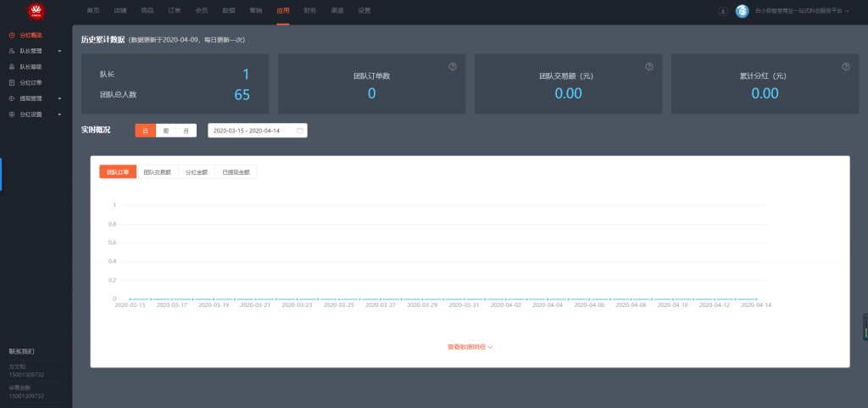Click the help icon on 团队交易额 card
868x408 pixels.
click(649, 66)
